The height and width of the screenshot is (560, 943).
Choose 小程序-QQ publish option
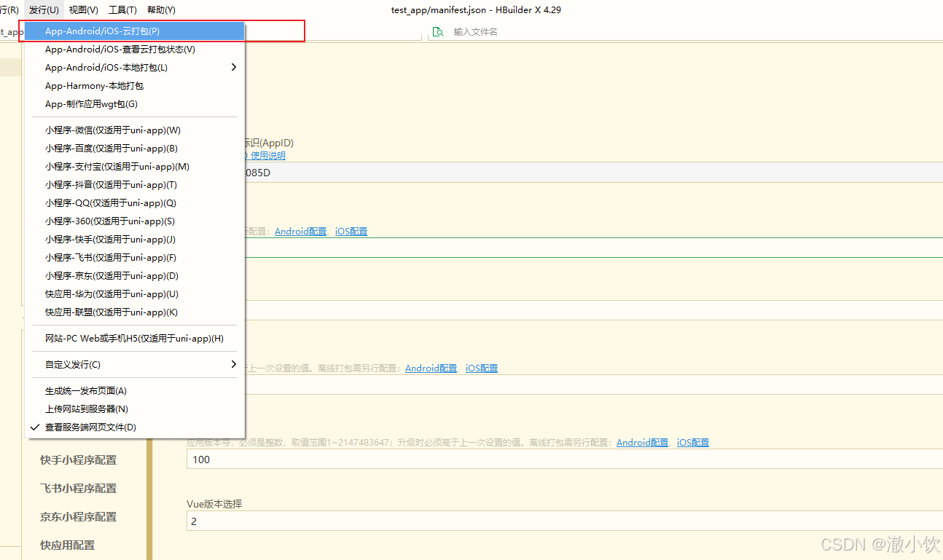(x=135, y=203)
